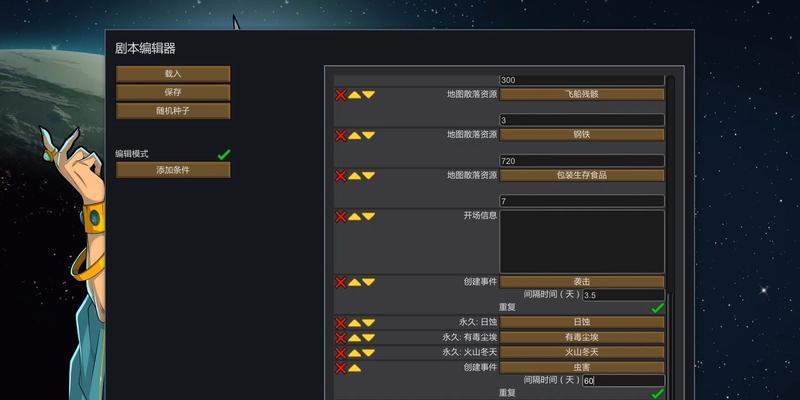Image resolution: width=800 pixels, height=400 pixels.
Task: Click the 编辑模式 label text
Action: click(132, 154)
